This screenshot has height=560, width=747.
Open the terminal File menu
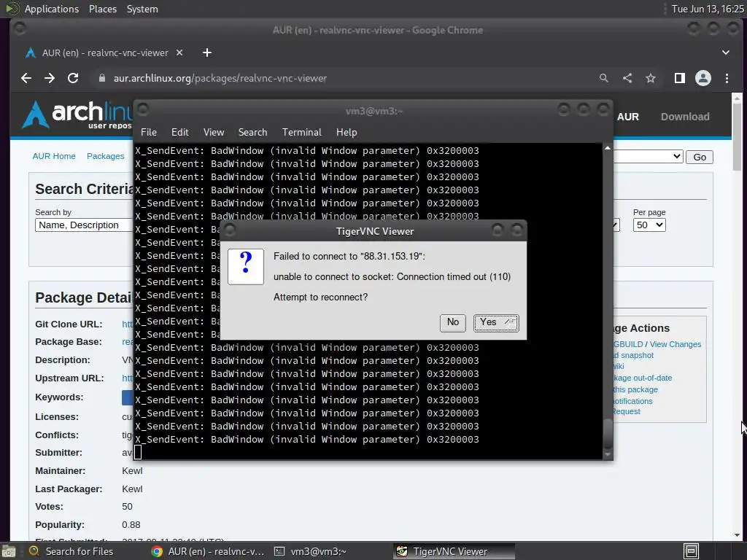[x=149, y=133]
